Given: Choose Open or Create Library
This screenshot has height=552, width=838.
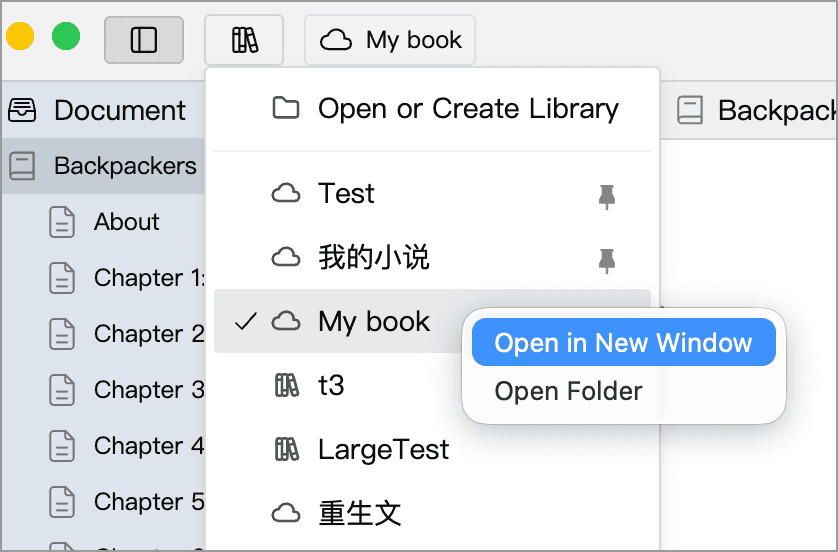Looking at the screenshot, I should click(432, 109).
